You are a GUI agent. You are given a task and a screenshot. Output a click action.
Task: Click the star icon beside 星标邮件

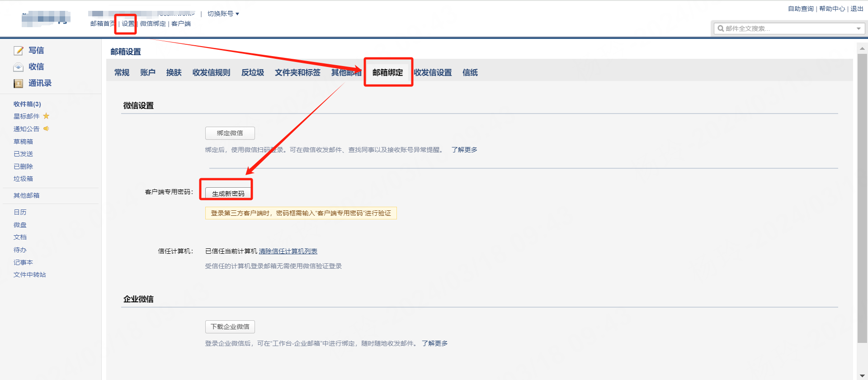coord(46,116)
